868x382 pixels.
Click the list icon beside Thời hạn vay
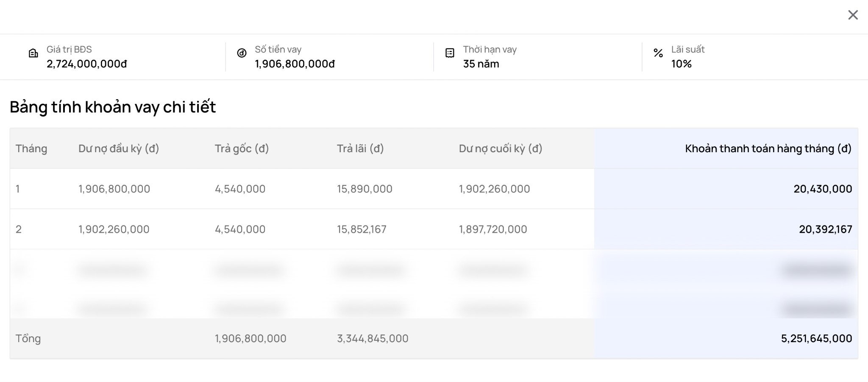click(x=450, y=53)
